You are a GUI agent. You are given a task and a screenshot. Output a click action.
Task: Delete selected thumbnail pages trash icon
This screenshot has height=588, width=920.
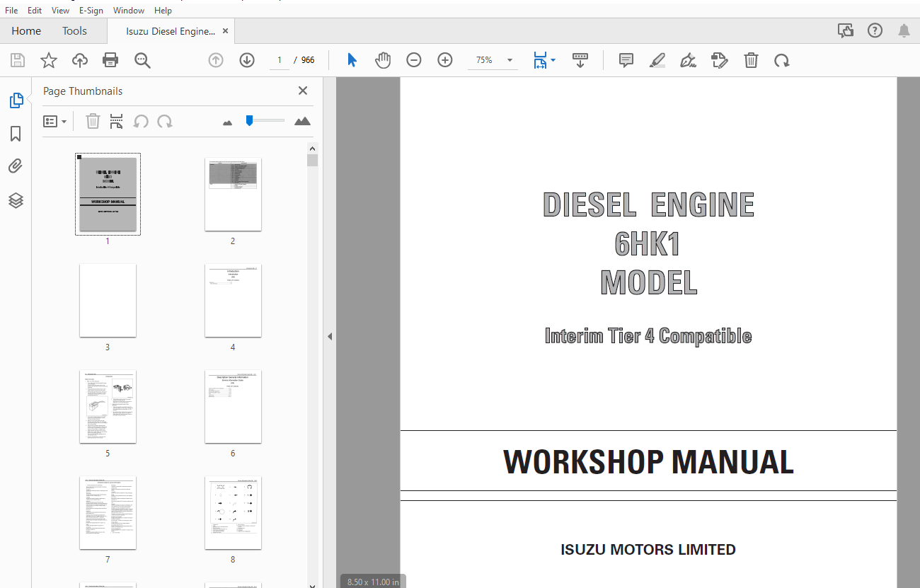(93, 121)
